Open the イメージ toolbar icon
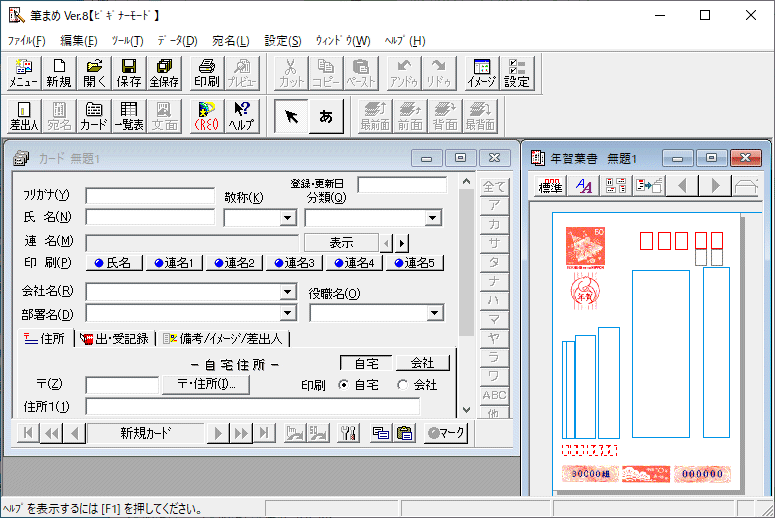 [481, 73]
